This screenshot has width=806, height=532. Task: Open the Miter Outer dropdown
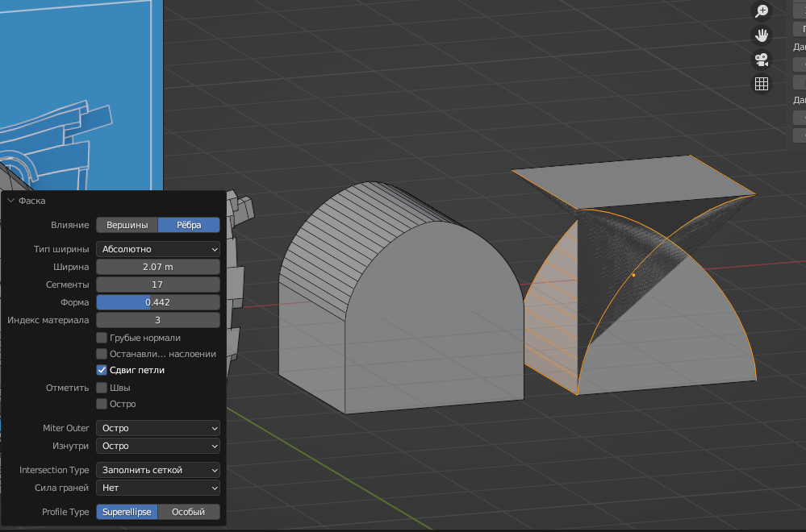pos(158,428)
